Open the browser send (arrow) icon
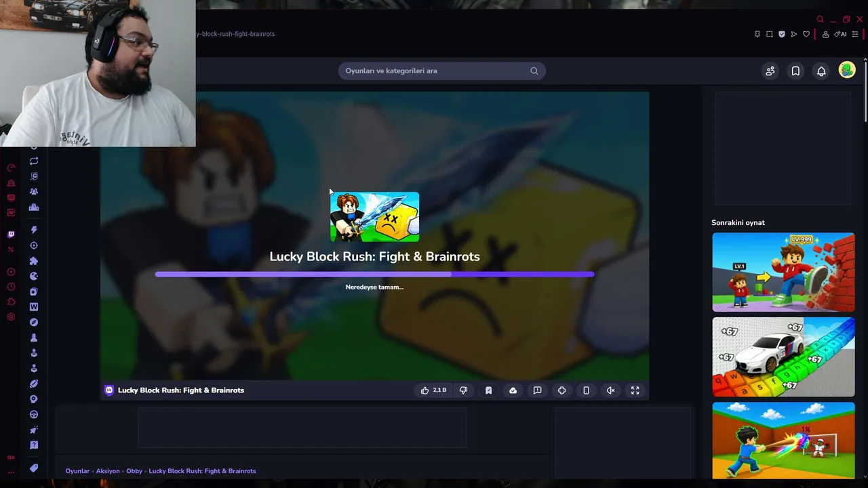This screenshot has height=488, width=868. click(x=794, y=34)
